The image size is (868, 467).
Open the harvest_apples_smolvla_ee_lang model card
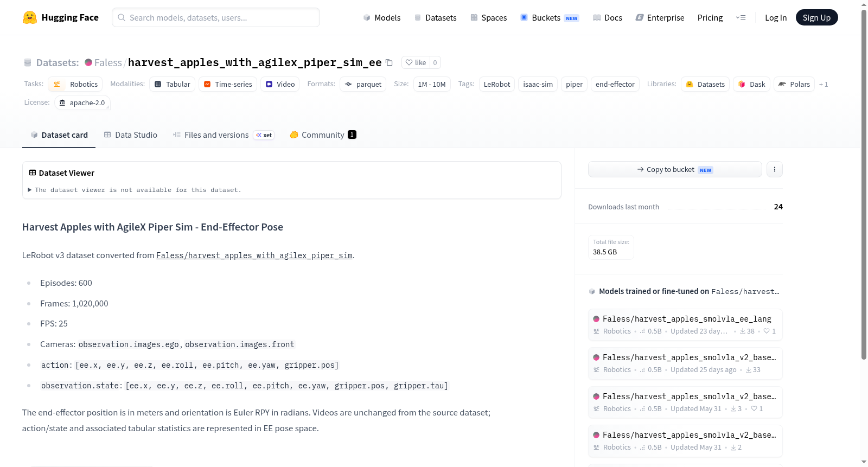pos(685,324)
